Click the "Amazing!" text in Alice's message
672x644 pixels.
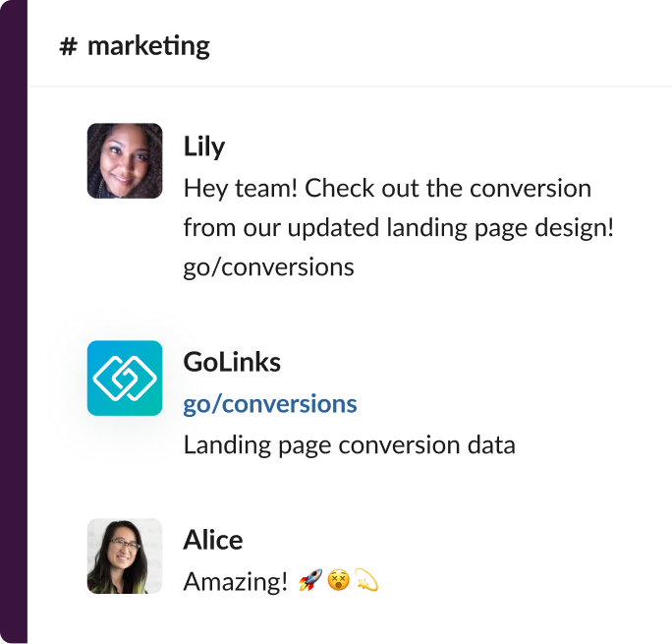[x=235, y=581]
